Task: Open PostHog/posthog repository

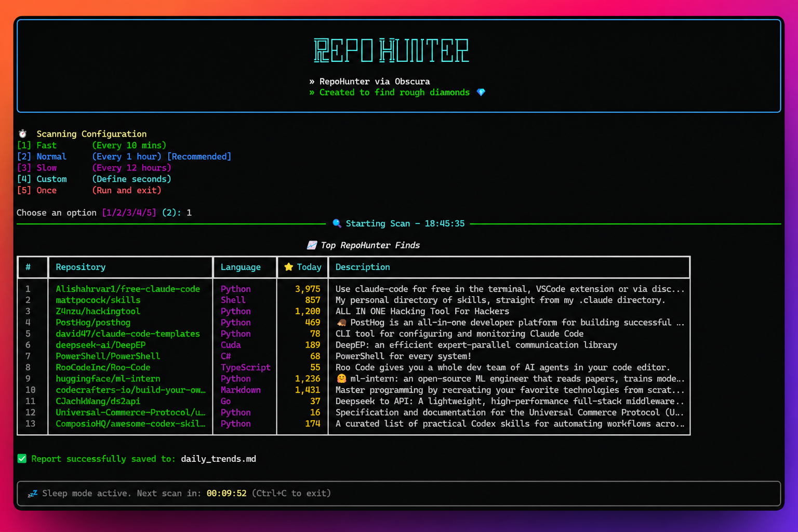Action: (x=93, y=323)
